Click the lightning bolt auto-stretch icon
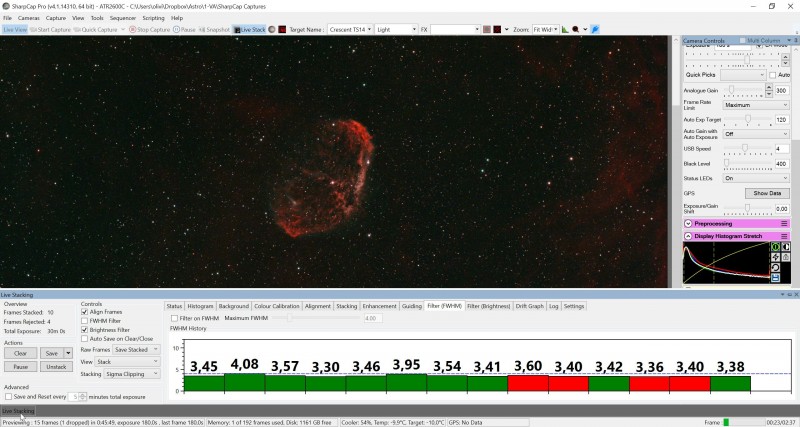The height and width of the screenshot is (427, 800). [x=776, y=257]
